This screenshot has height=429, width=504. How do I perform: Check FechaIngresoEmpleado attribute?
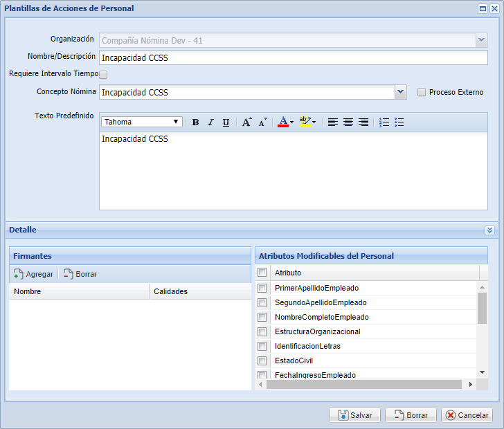point(262,375)
